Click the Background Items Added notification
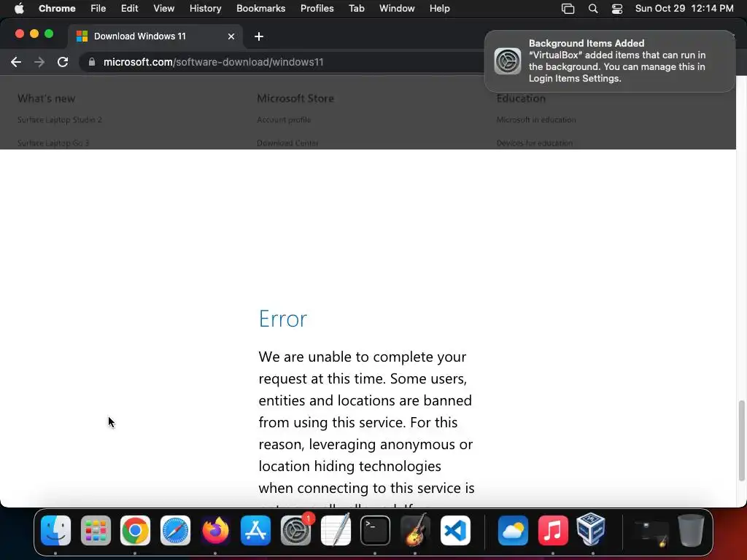747x560 pixels. tap(610, 61)
